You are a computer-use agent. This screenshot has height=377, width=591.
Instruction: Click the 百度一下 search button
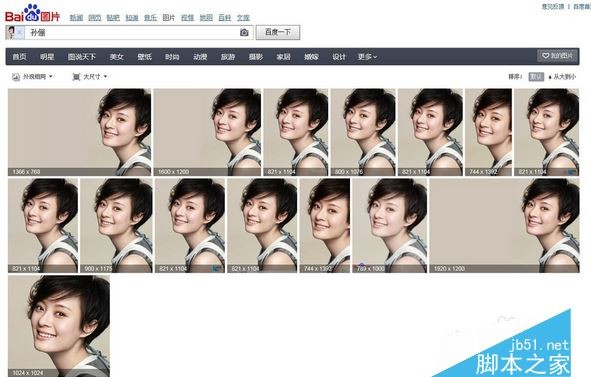tap(278, 32)
